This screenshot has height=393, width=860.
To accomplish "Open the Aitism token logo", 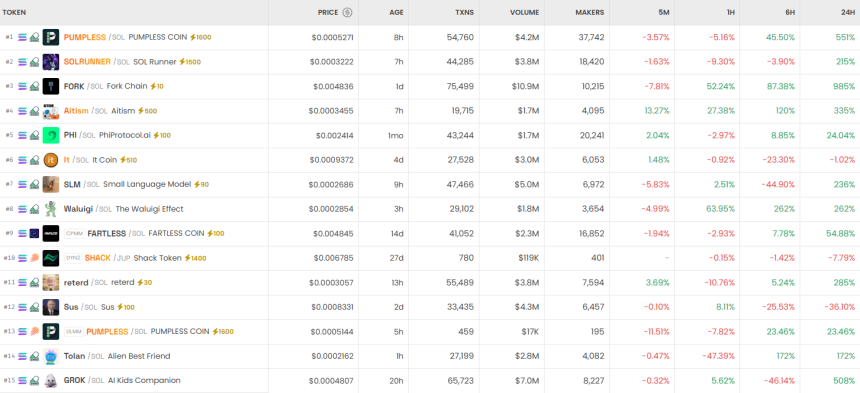I will tap(51, 111).
